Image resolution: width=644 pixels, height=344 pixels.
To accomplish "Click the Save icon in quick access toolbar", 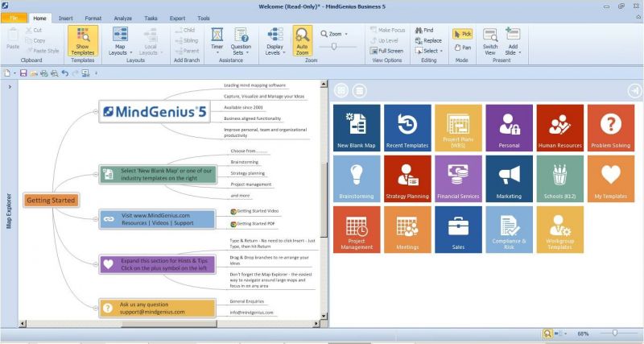I will (x=23, y=73).
